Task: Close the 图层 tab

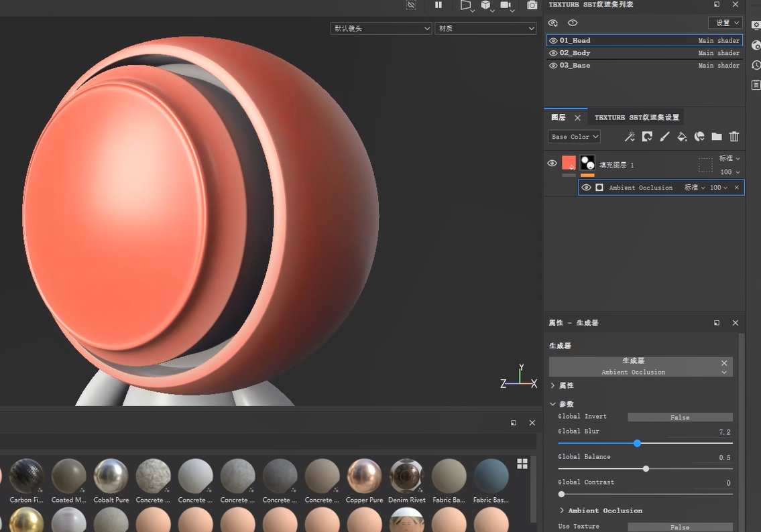Action: pos(577,118)
